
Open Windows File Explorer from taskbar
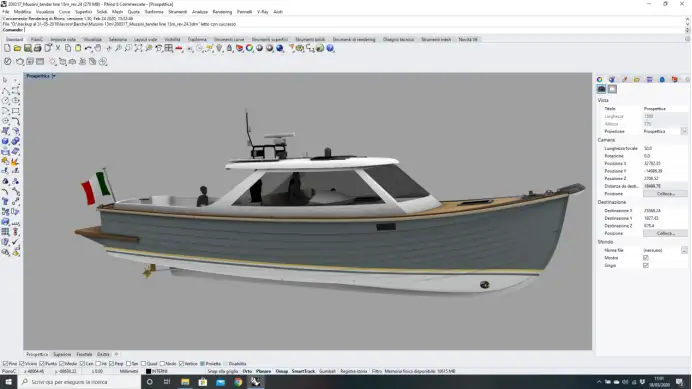185,382
